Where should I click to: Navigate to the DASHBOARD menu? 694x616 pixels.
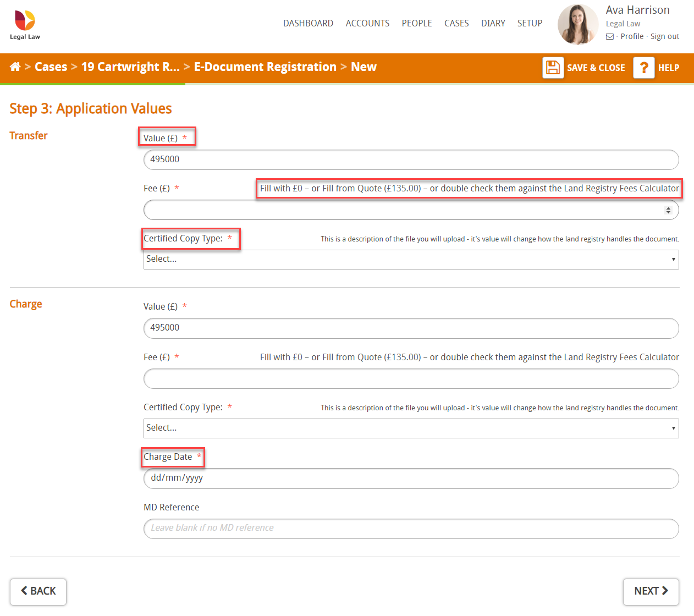tap(308, 23)
